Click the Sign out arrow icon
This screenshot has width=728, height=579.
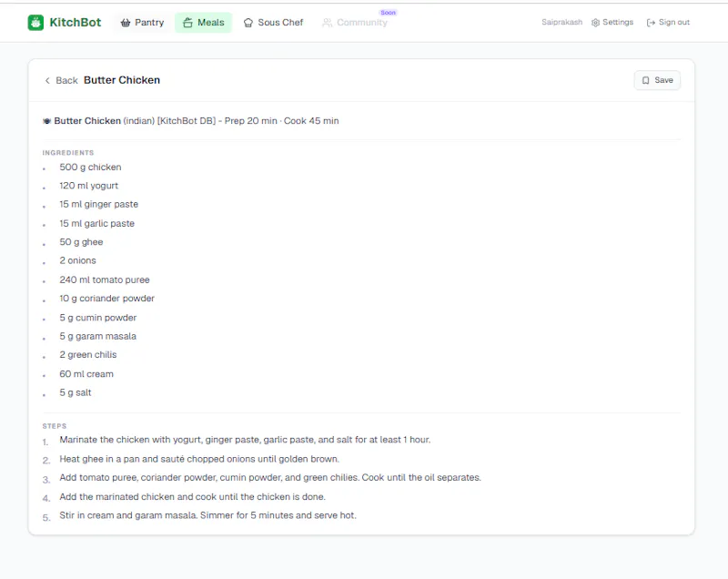651,22
